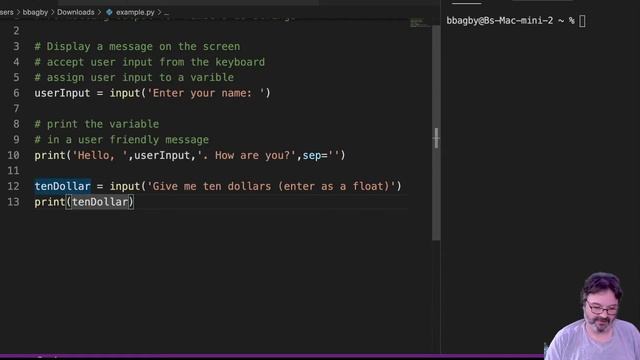Click tenDollar inside the print call on line 13
This screenshot has width=640, height=360.
[100, 202]
